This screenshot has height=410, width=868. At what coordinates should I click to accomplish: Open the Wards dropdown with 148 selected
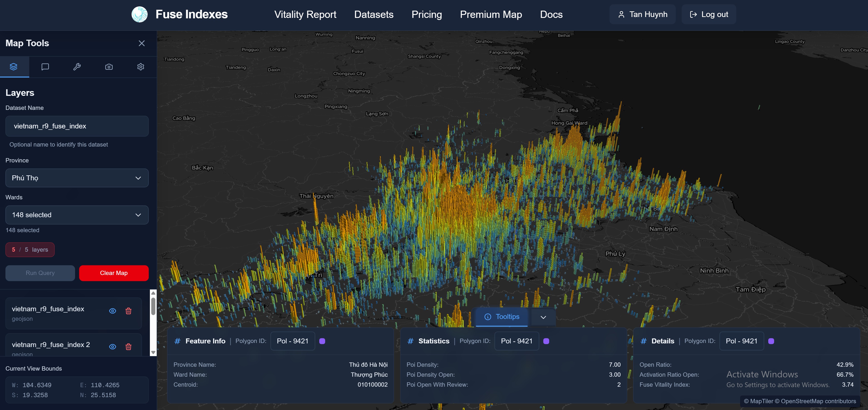tap(77, 215)
